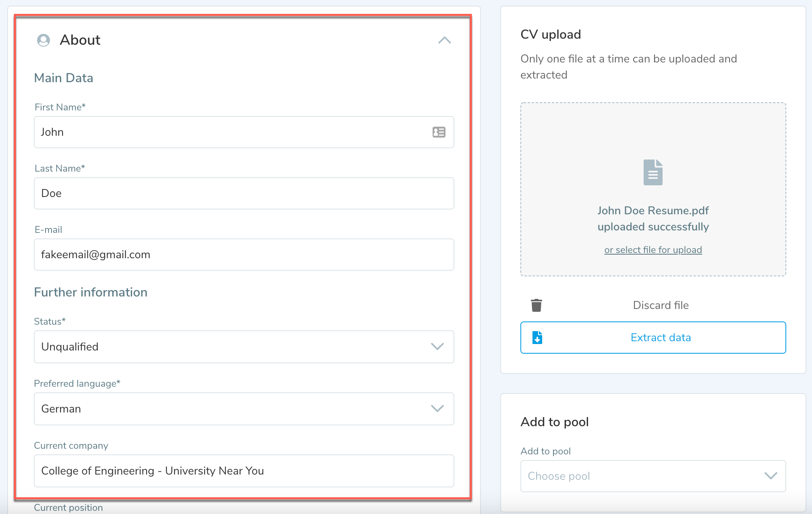The height and width of the screenshot is (514, 812).
Task: Open the Preferred language dropdown
Action: (x=234, y=409)
